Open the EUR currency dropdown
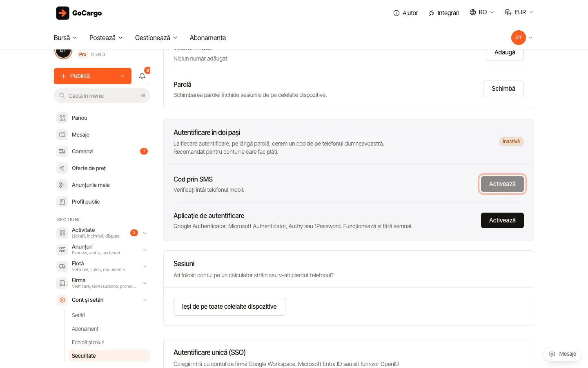The height and width of the screenshot is (368, 588). click(519, 12)
